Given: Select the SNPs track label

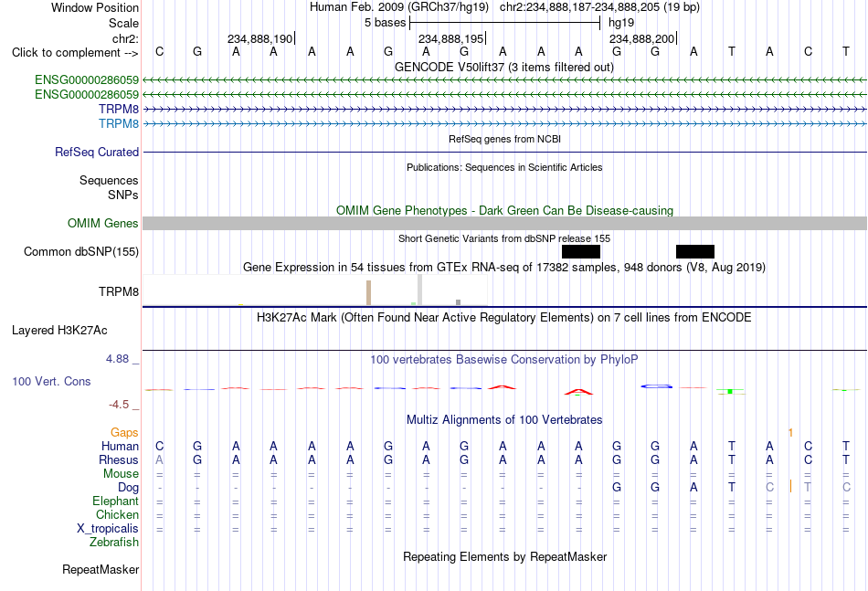Looking at the screenshot, I should pos(123,195).
